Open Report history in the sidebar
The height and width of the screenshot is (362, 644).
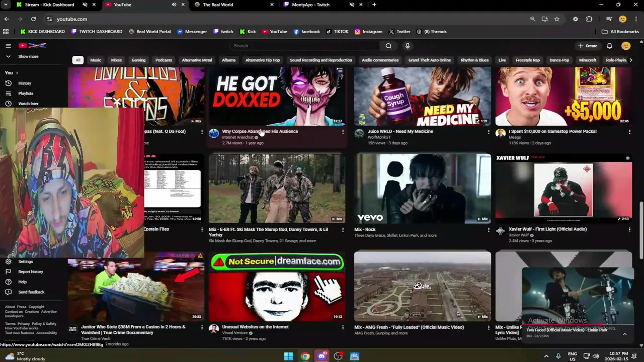(30, 271)
